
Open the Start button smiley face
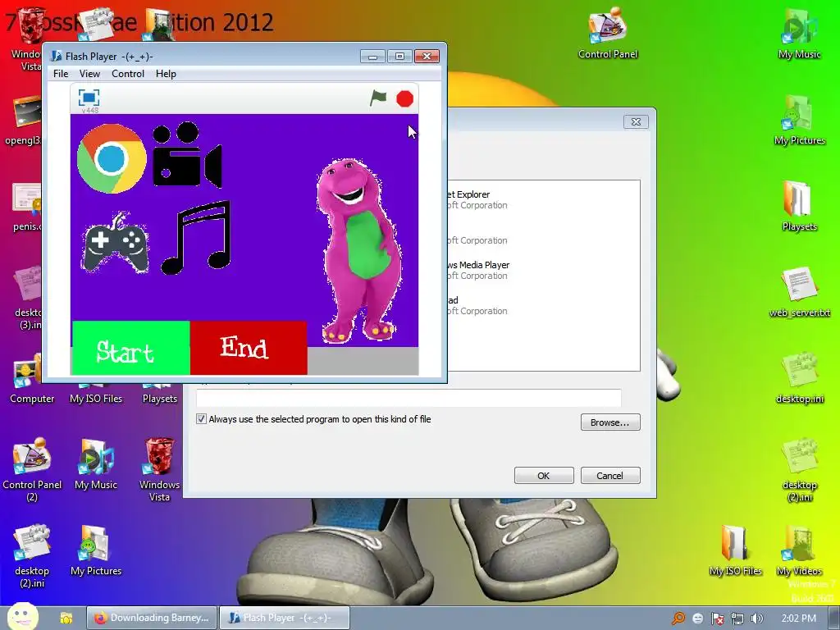pyautogui.click(x=22, y=617)
